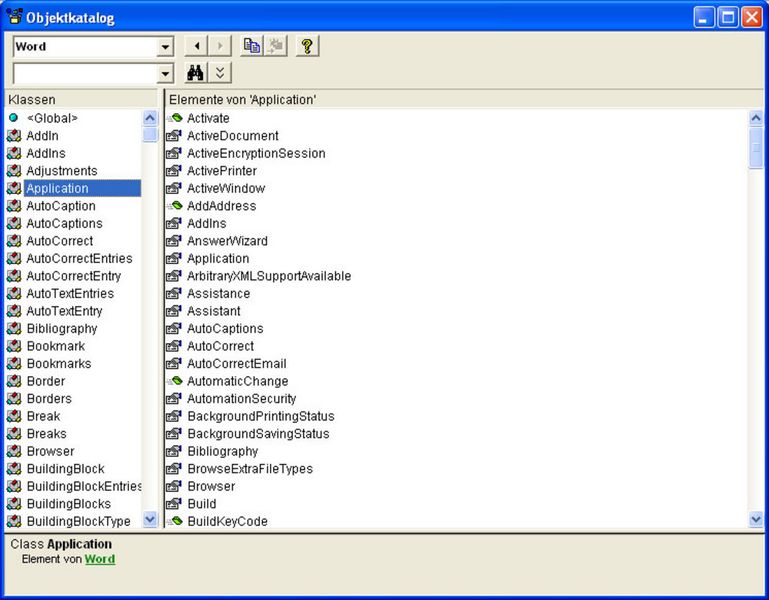
Task: Select the AutoCaptions class in Klassen
Action: click(64, 223)
